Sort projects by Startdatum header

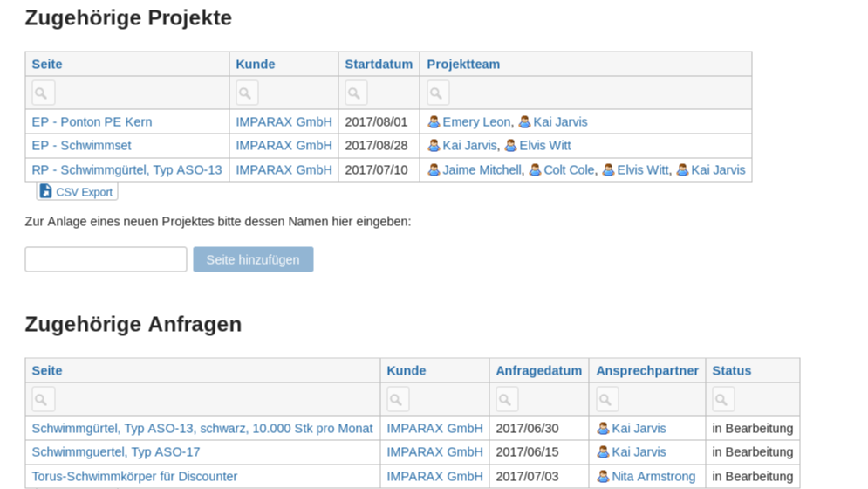(x=379, y=65)
